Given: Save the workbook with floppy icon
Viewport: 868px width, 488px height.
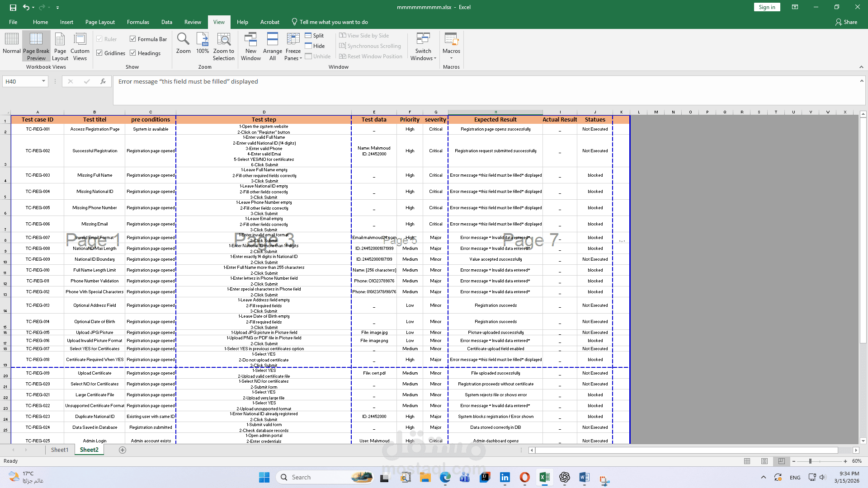Looking at the screenshot, I should coord(13,7).
